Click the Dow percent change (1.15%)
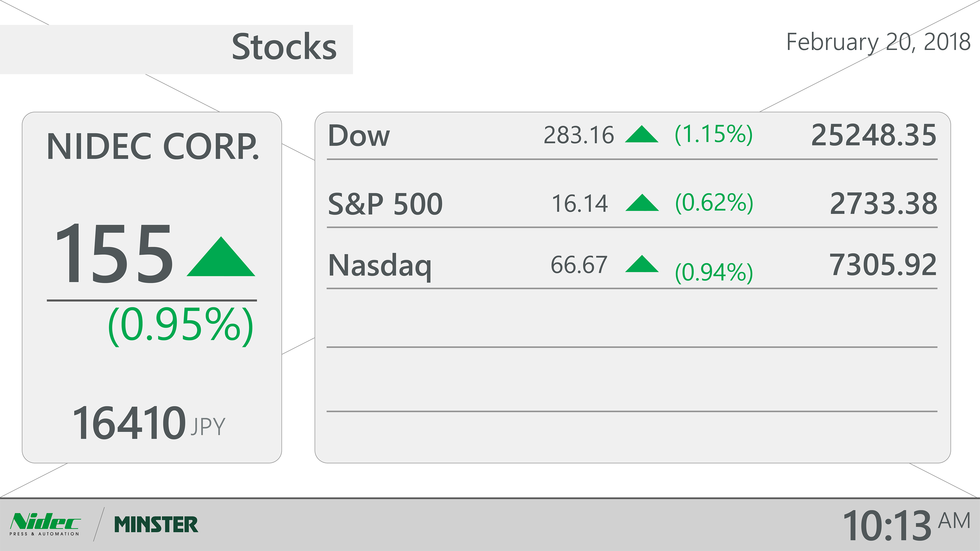This screenshot has height=551, width=980. click(714, 134)
